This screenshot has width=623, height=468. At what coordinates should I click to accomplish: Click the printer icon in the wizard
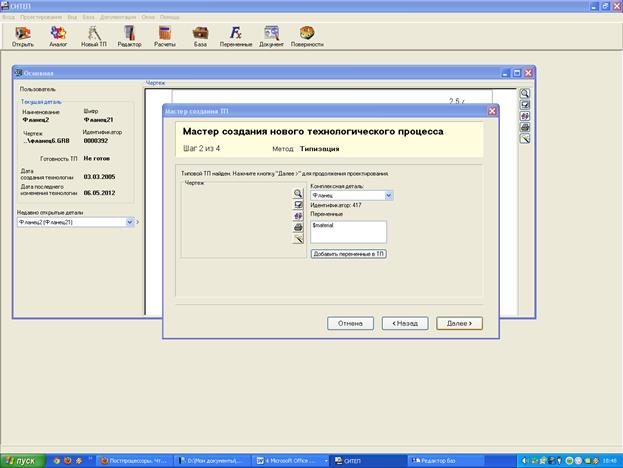(x=298, y=228)
